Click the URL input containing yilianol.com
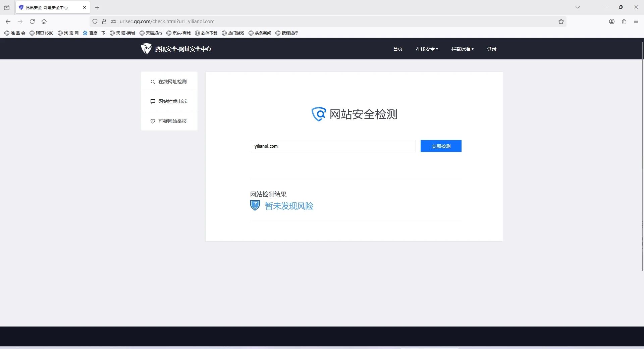644x349 pixels. coord(333,146)
